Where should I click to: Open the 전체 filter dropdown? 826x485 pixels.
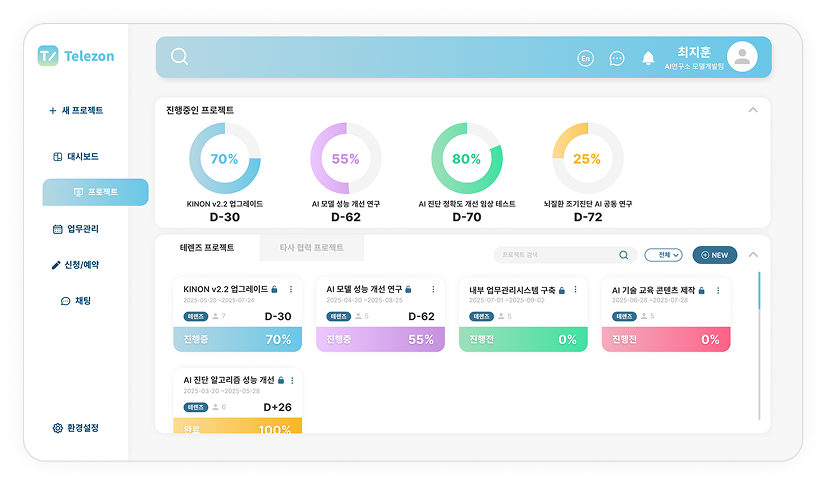pyautogui.click(x=664, y=255)
